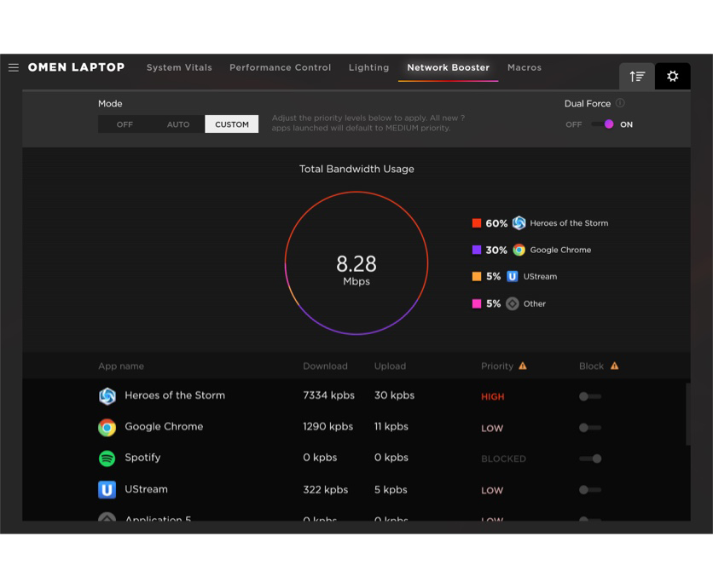The image size is (713, 588).
Task: Click the Block warning icon
Action: (x=615, y=366)
